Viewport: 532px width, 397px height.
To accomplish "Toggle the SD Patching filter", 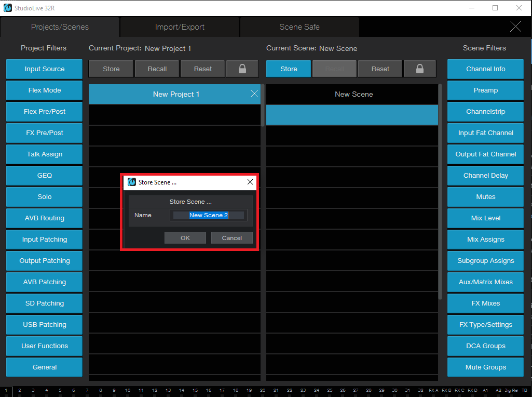I will pyautogui.click(x=45, y=303).
